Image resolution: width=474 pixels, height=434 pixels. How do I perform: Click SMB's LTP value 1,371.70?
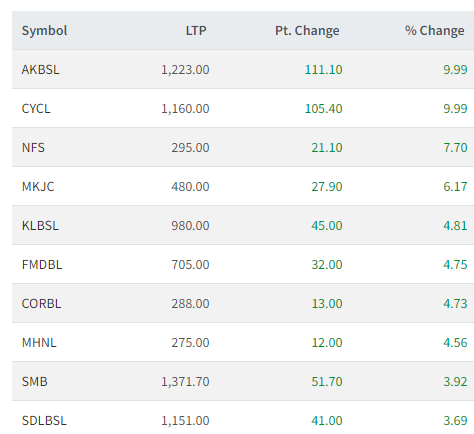185,382
